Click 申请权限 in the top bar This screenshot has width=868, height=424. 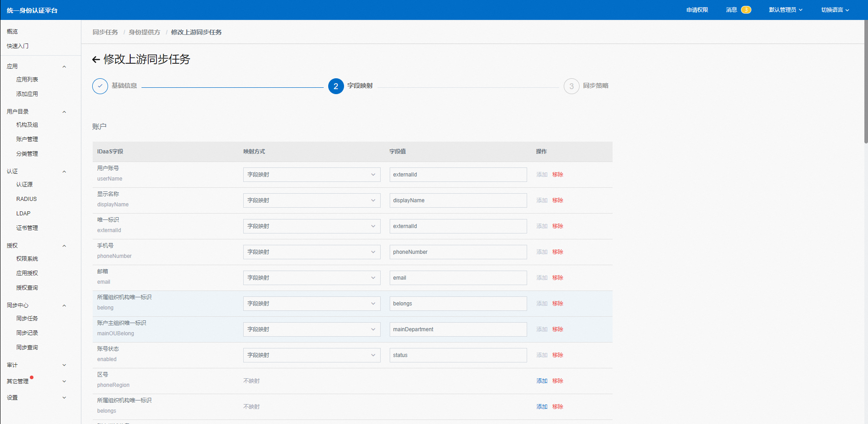pyautogui.click(x=697, y=10)
